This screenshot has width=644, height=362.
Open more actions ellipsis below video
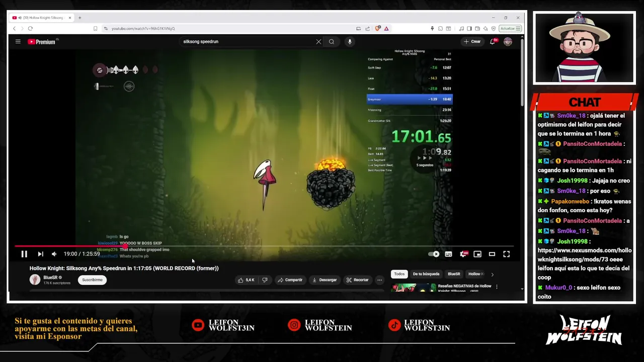coord(380,280)
